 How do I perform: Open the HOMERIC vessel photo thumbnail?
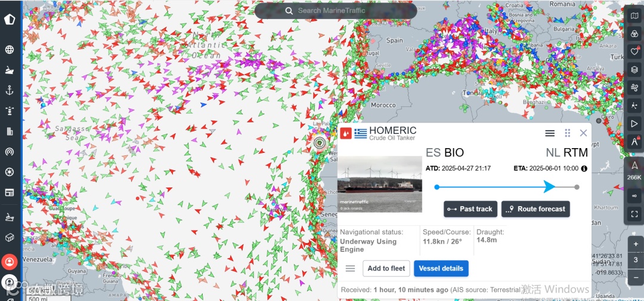point(380,184)
